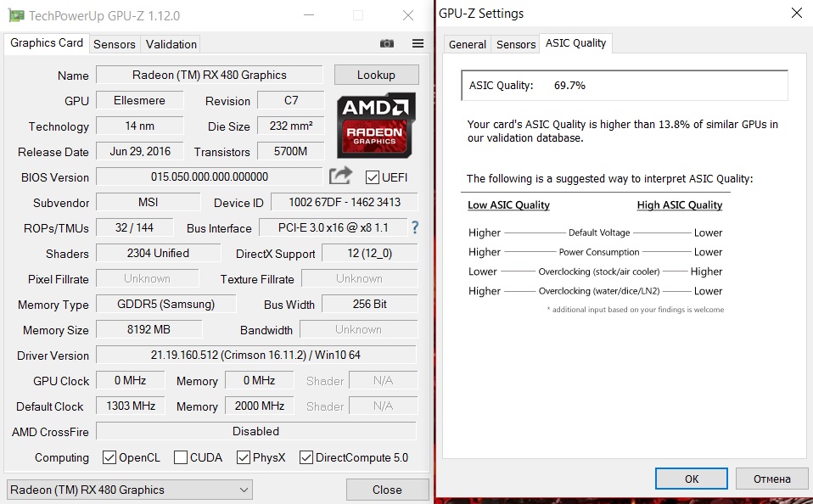Click the Device ID field 1002 67DF - 1462 3413
Screen dimensions: 813x504
point(345,202)
